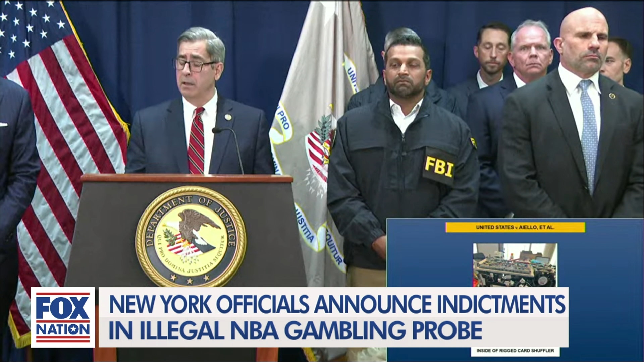Click the Fox Nation logo
This screenshot has height=362, width=644.
point(63,317)
